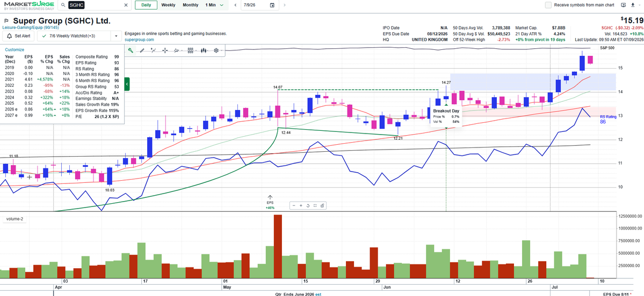Click the $15.19 last price
Viewport: 644px width, 296px height.
(631, 20)
